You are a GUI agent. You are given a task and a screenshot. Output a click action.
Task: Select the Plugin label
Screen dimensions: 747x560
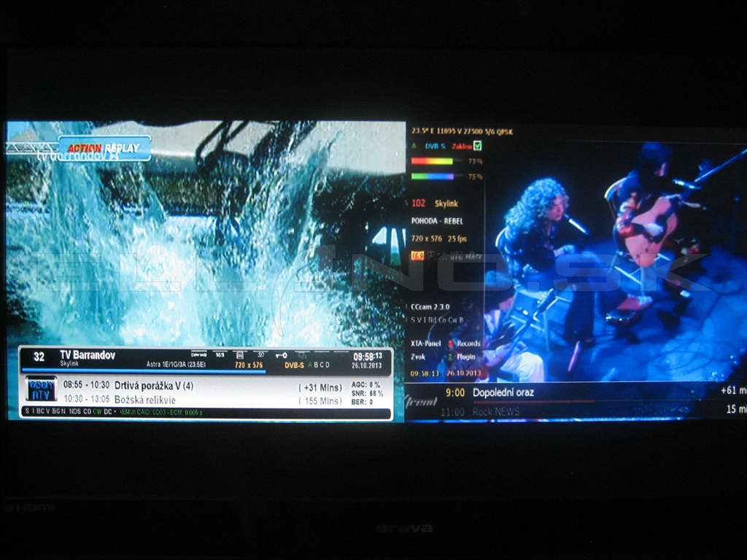[466, 357]
